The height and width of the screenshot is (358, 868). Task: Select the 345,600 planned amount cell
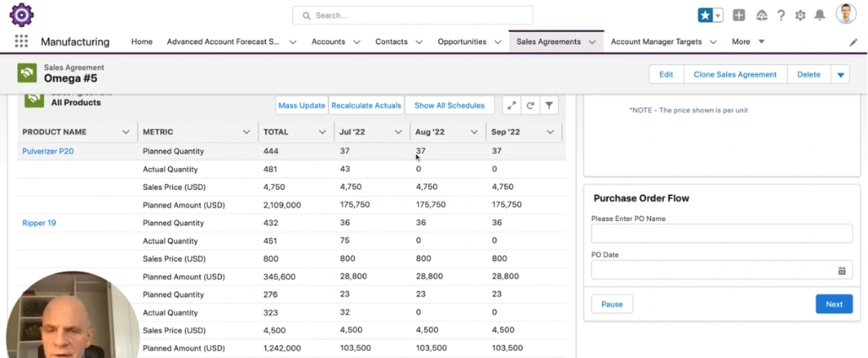279,277
